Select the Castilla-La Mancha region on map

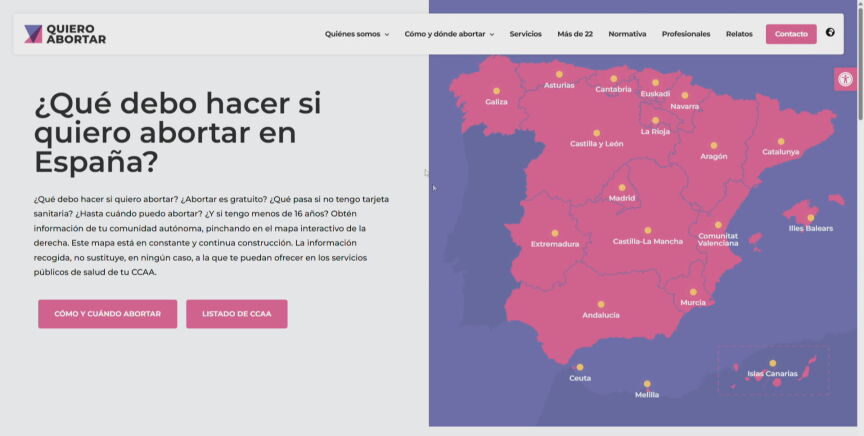coord(647,241)
